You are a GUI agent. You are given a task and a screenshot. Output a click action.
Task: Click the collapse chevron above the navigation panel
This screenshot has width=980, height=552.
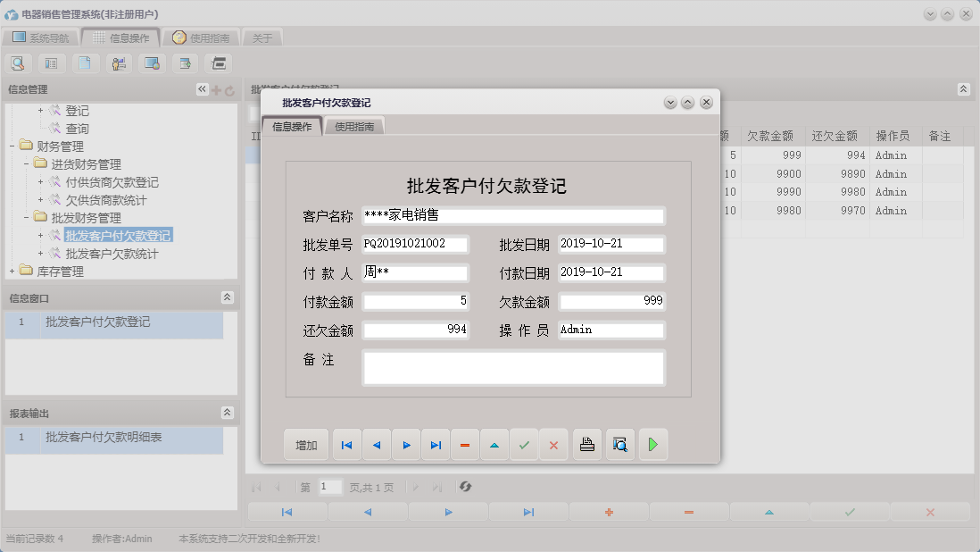coord(203,88)
